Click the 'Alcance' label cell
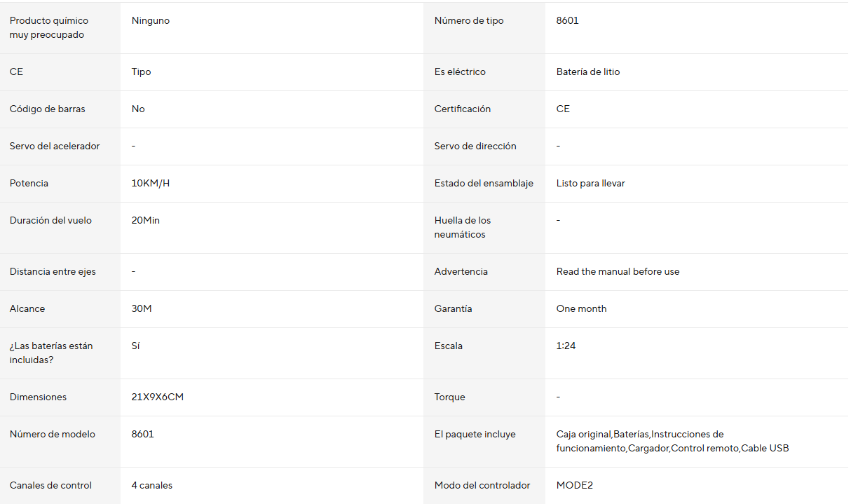The height and width of the screenshot is (504, 858). (27, 309)
